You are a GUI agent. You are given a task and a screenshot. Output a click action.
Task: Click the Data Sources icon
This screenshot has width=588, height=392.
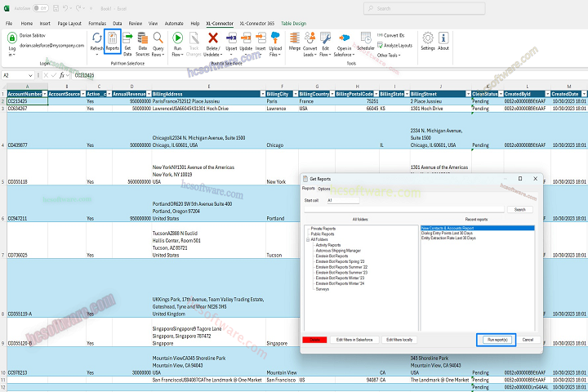(143, 41)
